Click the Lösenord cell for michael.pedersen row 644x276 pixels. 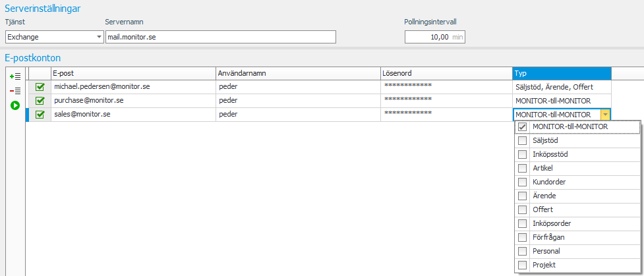click(x=446, y=87)
